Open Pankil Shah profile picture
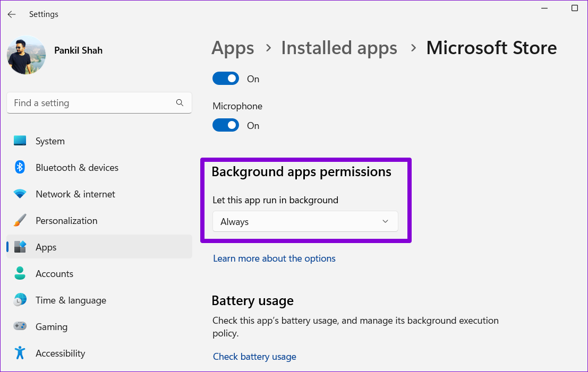Image resolution: width=588 pixels, height=372 pixels. 26,55
